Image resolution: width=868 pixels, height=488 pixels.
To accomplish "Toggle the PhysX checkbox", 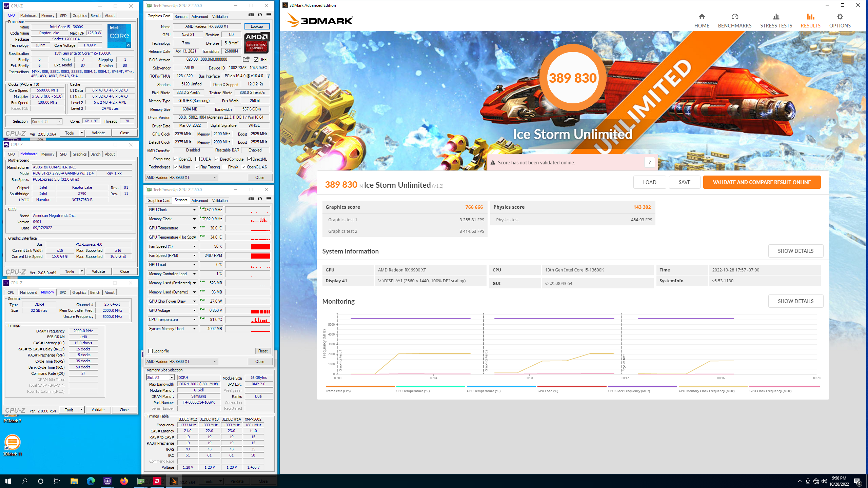I will coord(225,167).
